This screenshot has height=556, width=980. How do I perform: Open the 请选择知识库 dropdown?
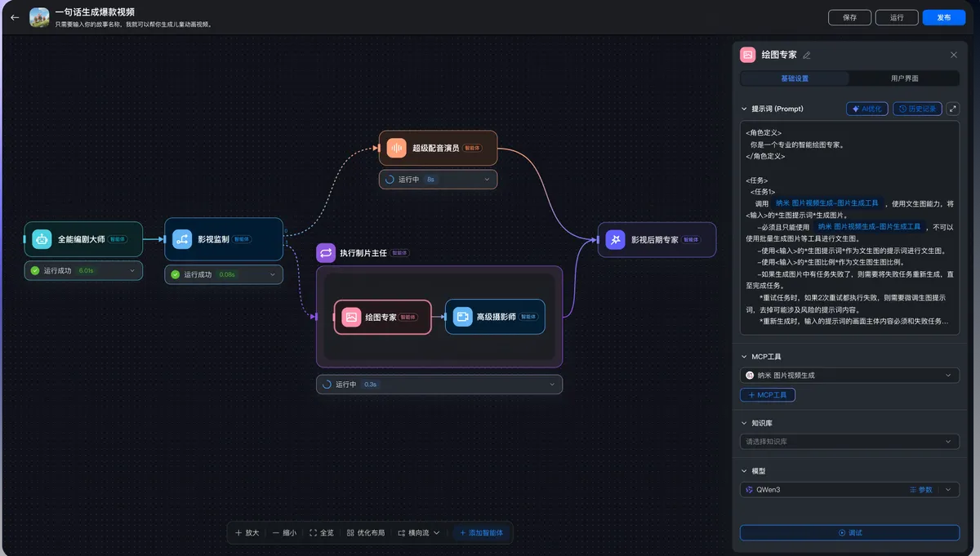(849, 442)
